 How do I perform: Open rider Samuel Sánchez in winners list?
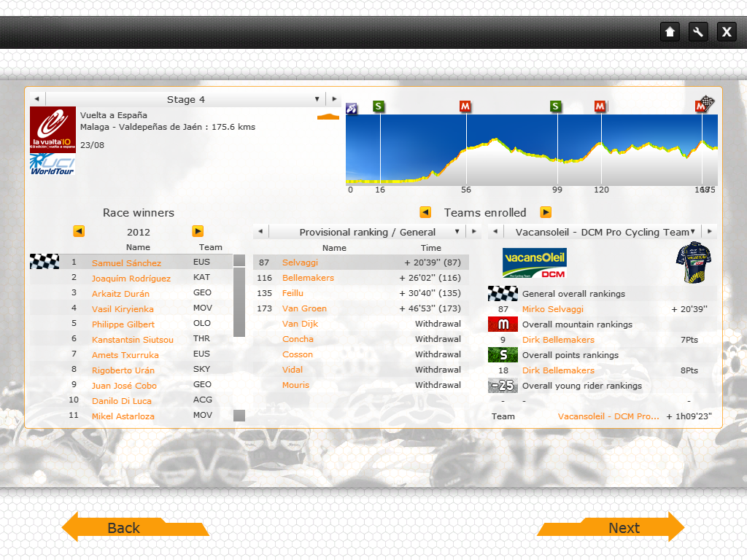(126, 263)
